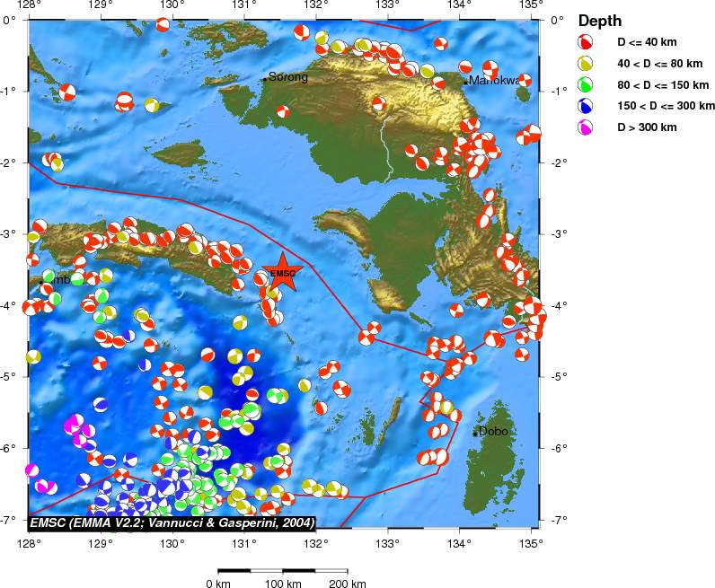The width and height of the screenshot is (715, 588).
Task: Click the Manokwari city marker dot
Action: [x=465, y=83]
